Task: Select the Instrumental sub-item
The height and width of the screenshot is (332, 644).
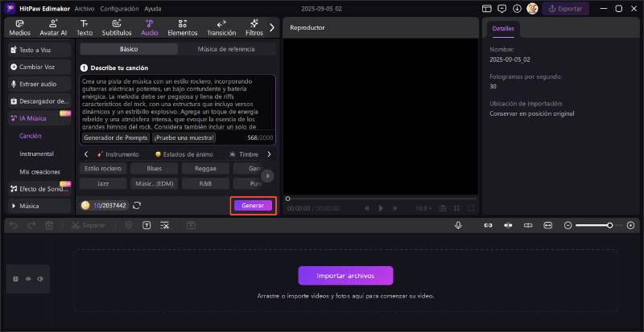Action: point(36,154)
